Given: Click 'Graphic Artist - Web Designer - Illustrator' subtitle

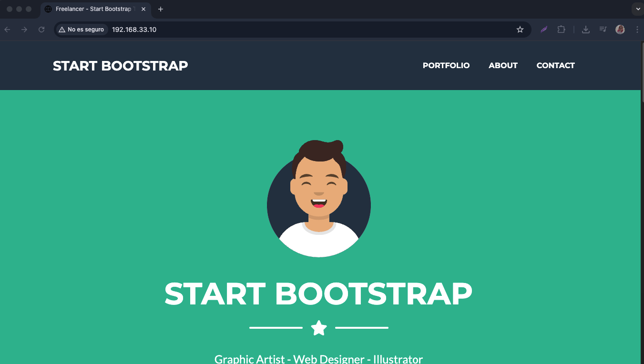Looking at the screenshot, I should 318,359.
